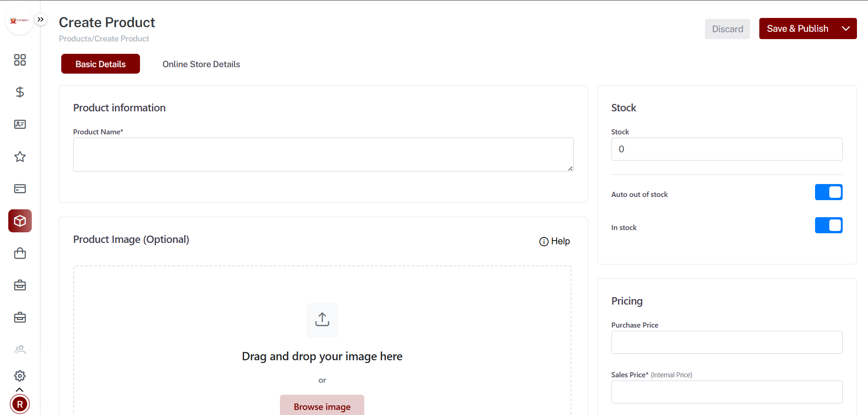Focus the Product Name text field

click(x=323, y=155)
